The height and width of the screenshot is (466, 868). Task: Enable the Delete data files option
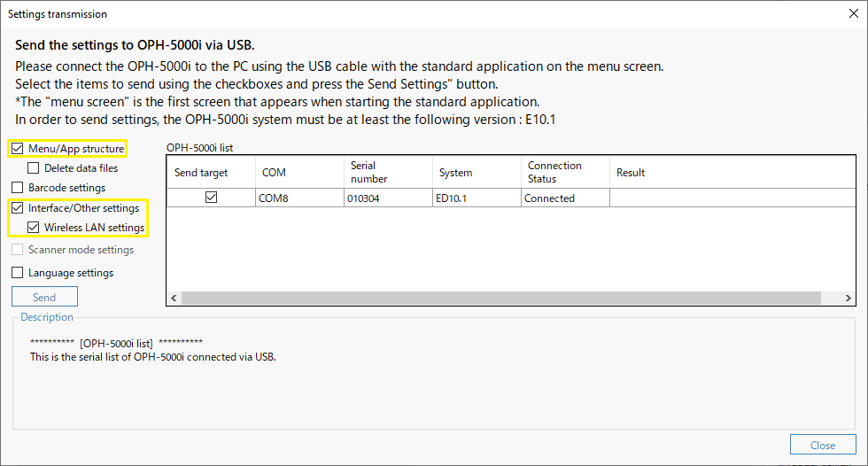[x=34, y=167]
